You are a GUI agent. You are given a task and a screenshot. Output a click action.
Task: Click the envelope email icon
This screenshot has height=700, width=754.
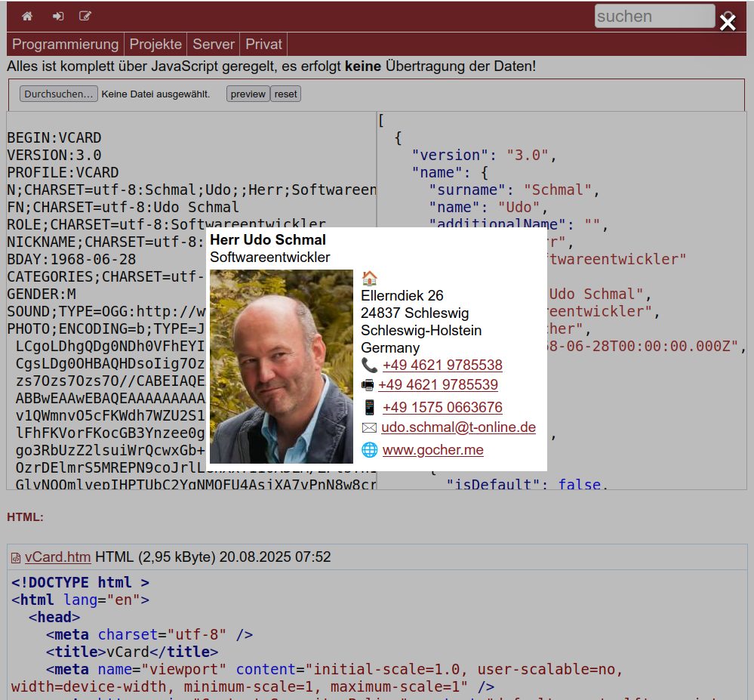pos(369,428)
